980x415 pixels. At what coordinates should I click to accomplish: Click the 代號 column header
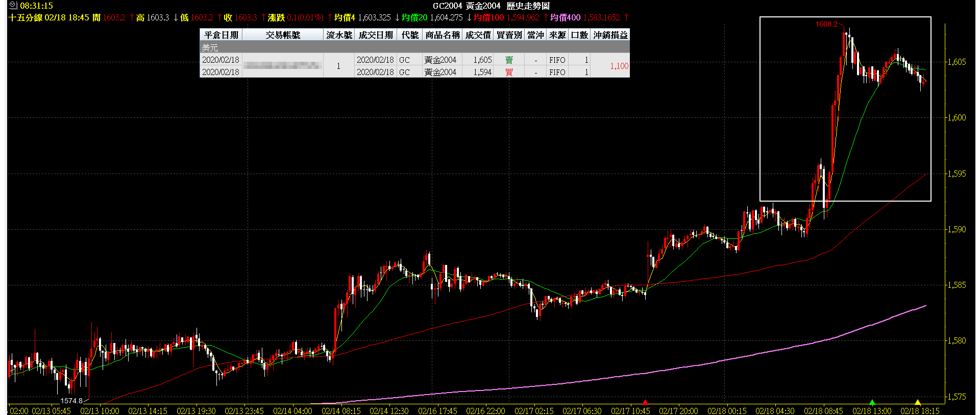pos(410,35)
